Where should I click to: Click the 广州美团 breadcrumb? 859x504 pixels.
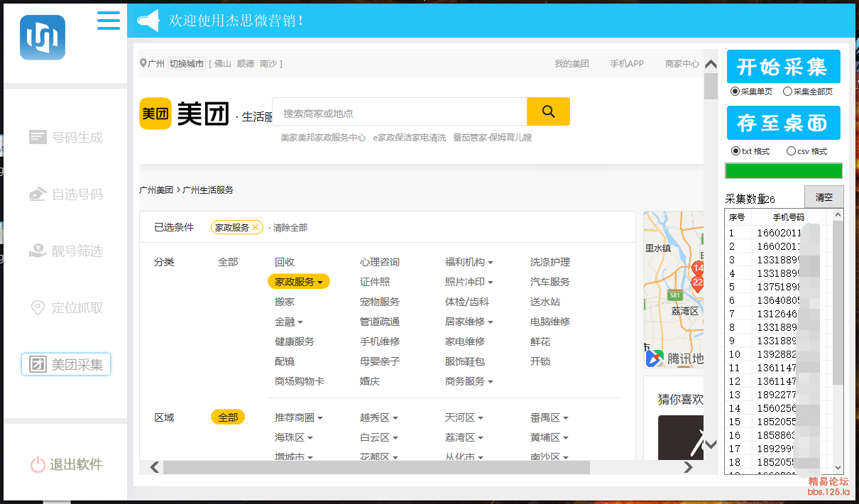pos(156,190)
